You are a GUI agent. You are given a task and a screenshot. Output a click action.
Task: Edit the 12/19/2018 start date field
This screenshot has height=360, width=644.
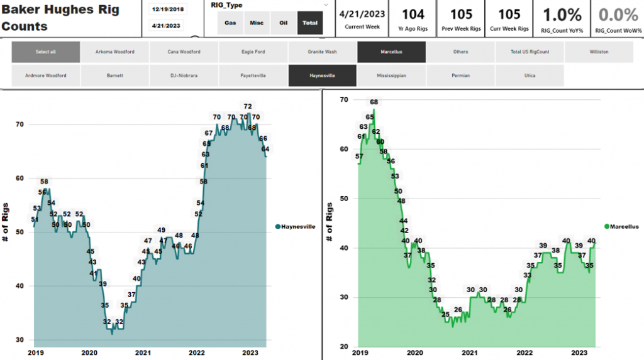(x=167, y=9)
